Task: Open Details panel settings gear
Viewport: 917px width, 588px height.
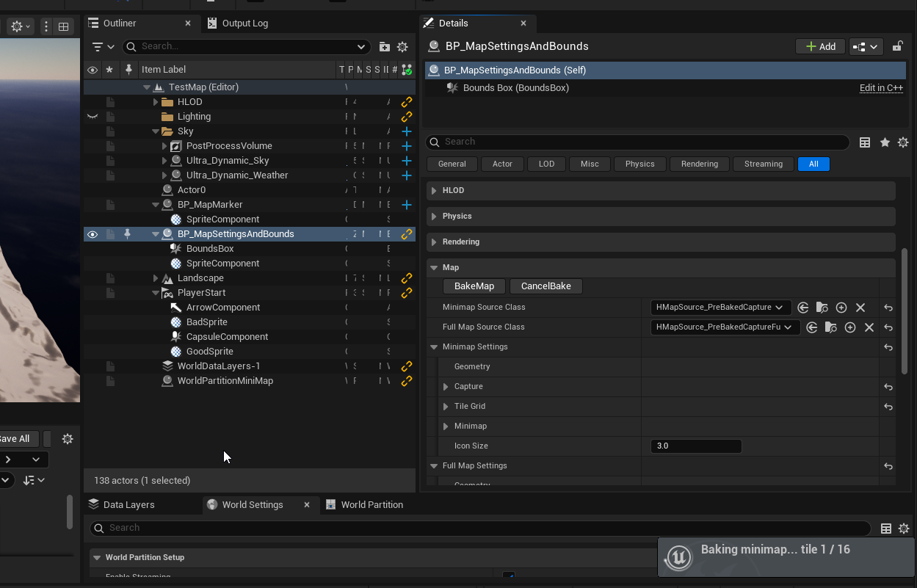Action: [x=903, y=142]
